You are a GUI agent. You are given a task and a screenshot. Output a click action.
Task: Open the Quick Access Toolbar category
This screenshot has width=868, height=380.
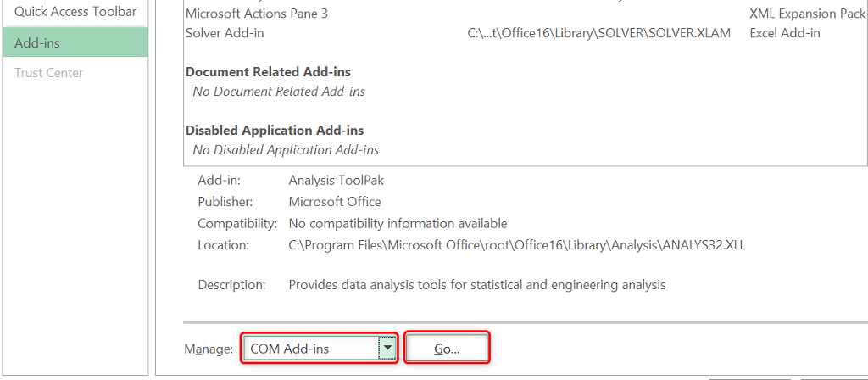75,12
